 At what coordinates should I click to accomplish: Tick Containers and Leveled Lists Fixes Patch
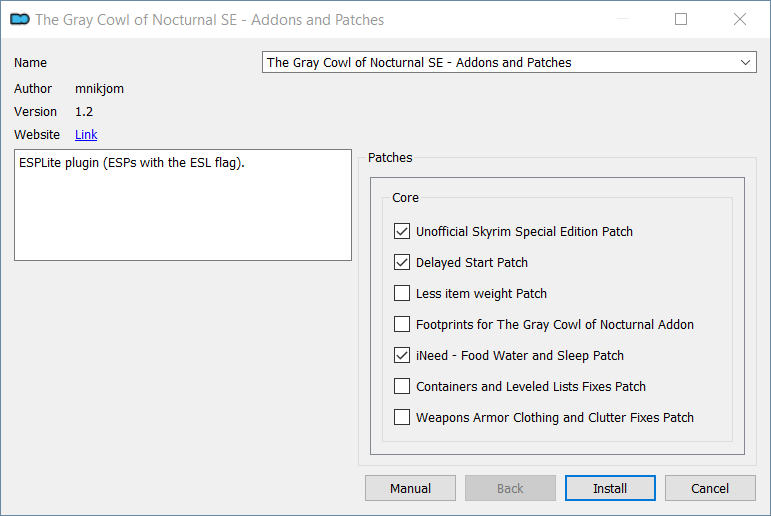click(x=402, y=386)
